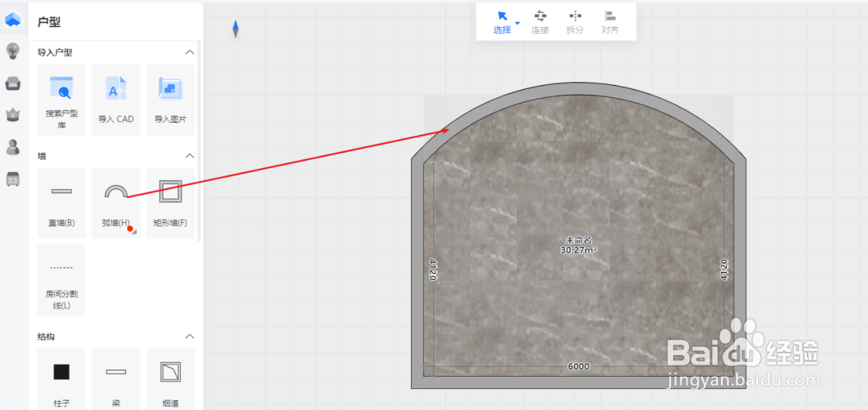Open dropdown arrow beside 选择 tool
The image size is (868, 410).
coord(517,23)
